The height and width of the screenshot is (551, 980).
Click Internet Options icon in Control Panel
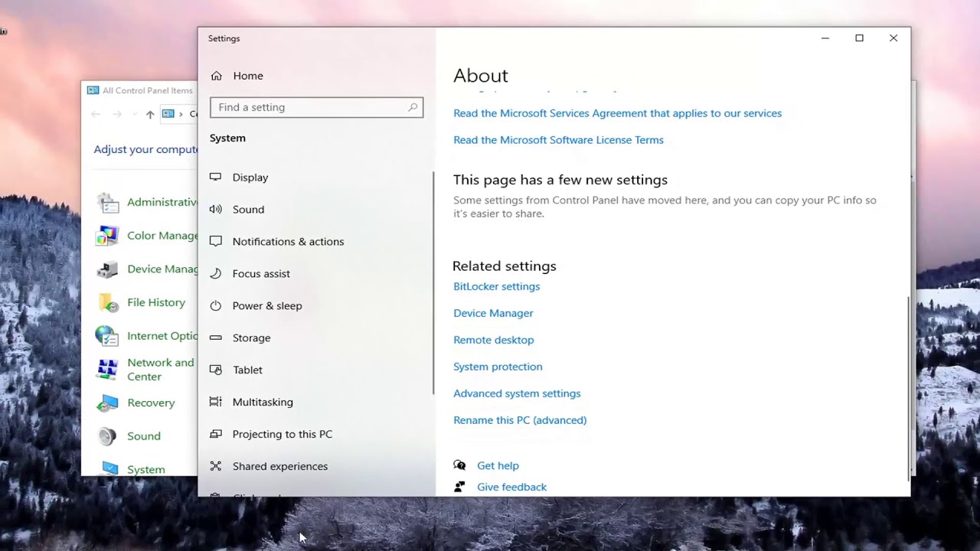click(108, 336)
